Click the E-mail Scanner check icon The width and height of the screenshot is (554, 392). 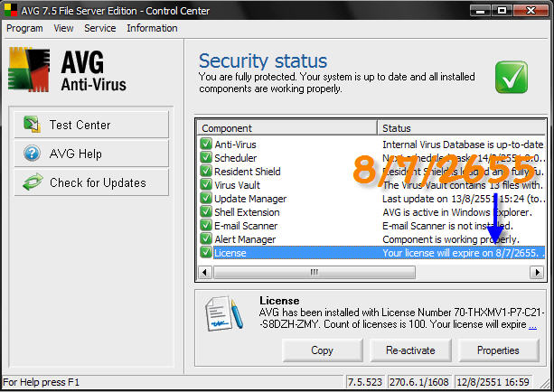click(206, 225)
